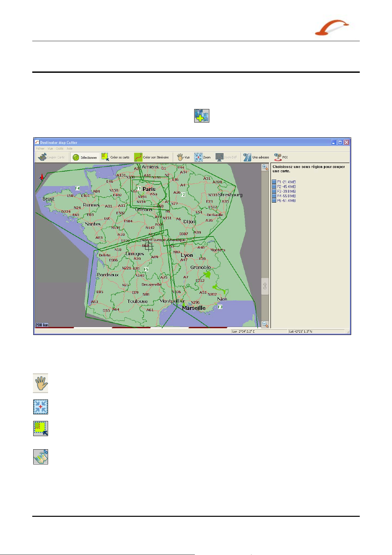Screen dimensions: 392x555
Task: Open the Outils menu
Action: click(x=60, y=149)
